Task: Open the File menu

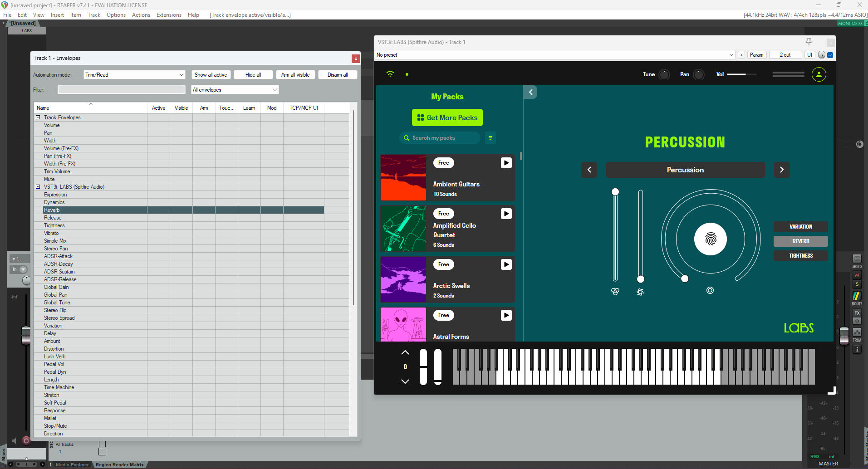Action: pos(8,15)
